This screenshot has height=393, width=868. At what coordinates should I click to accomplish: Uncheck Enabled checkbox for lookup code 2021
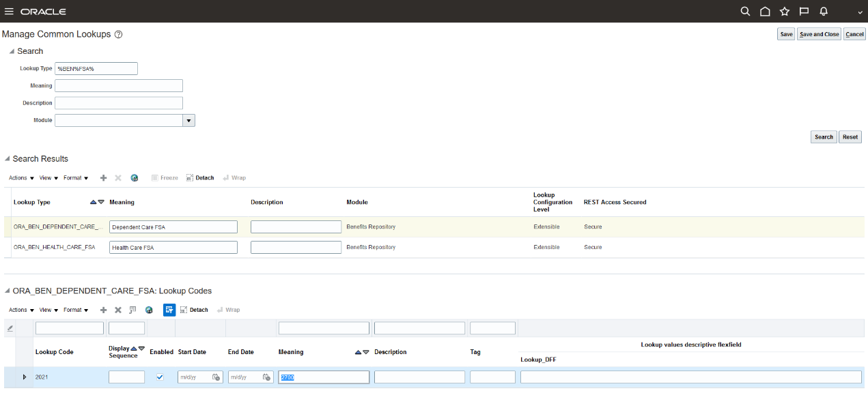click(x=160, y=377)
